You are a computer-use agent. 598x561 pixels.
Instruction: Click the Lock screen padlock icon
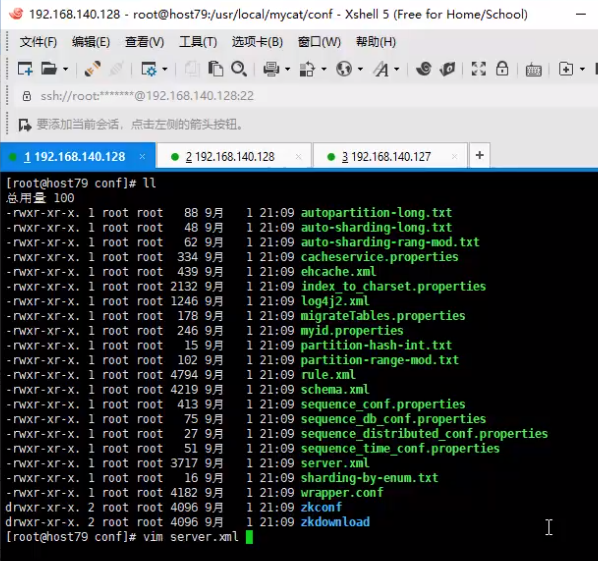click(502, 69)
